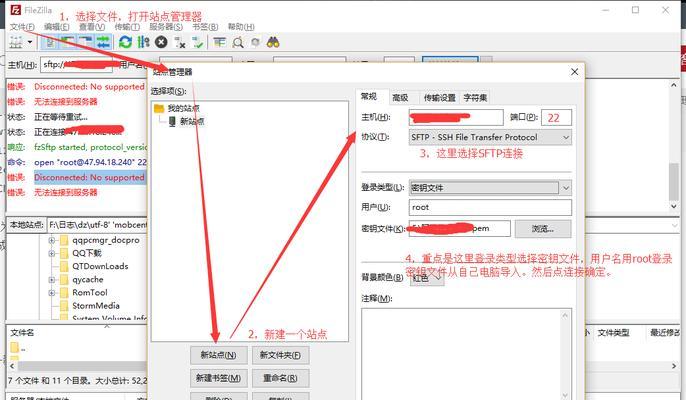The image size is (686, 400).
Task: Click the 新站点(N) button
Action: pyautogui.click(x=218, y=355)
